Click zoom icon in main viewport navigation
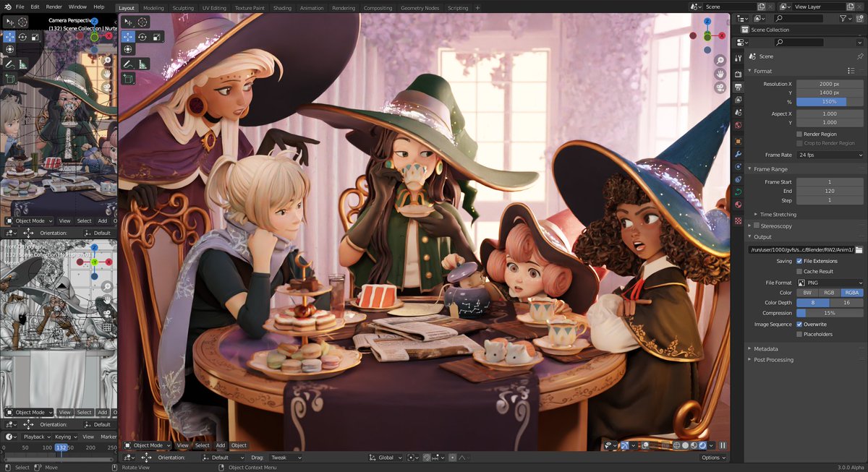Viewport: 868px width, 472px height. click(720, 61)
